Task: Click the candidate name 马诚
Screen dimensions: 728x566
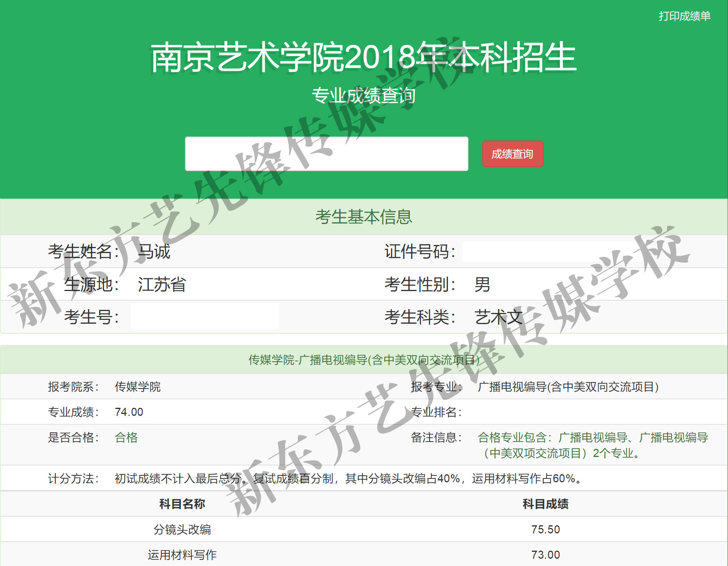Action: pyautogui.click(x=154, y=252)
